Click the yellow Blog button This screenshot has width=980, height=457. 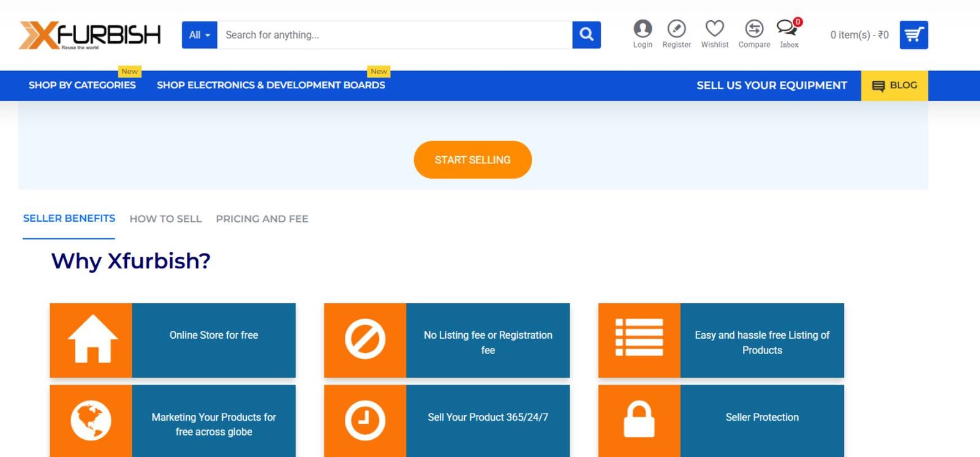894,86
